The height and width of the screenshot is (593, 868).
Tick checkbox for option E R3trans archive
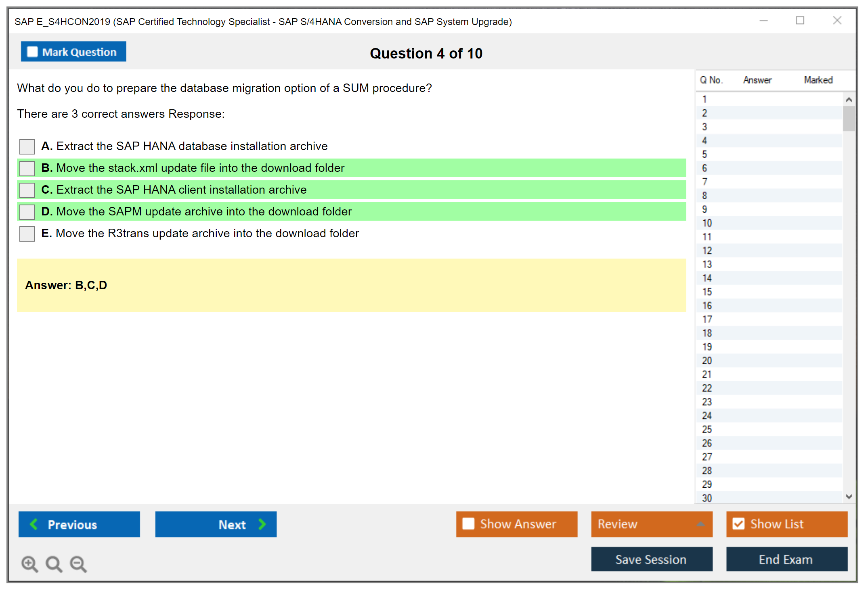click(x=27, y=234)
